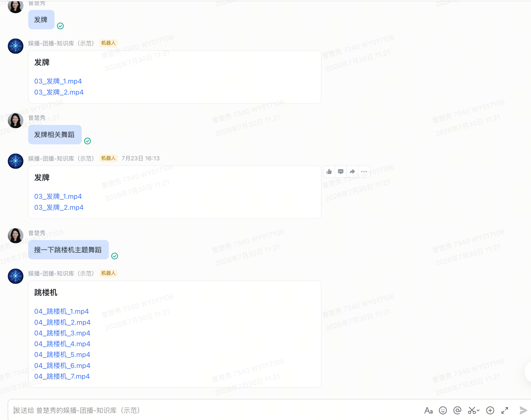Image resolution: width=531 pixels, height=420 pixels.
Task: Open 04_跳楼机_3.mp4 link
Action: [x=62, y=333]
